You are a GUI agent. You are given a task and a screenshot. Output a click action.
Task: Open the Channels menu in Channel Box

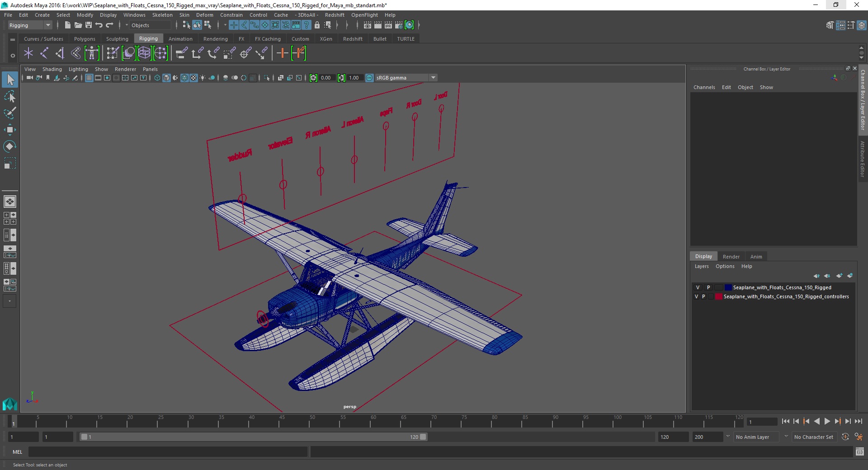(x=704, y=87)
